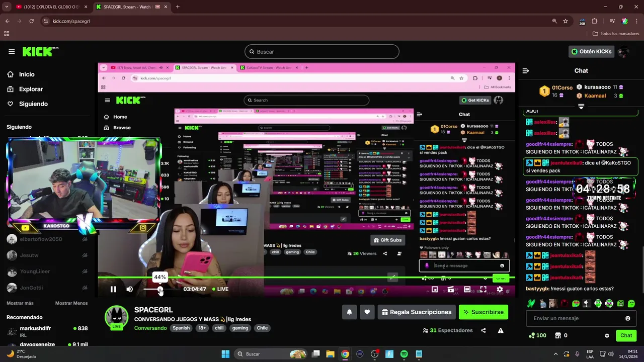Click the volume slider handle at 44%
The image size is (644, 362).
[x=160, y=289]
